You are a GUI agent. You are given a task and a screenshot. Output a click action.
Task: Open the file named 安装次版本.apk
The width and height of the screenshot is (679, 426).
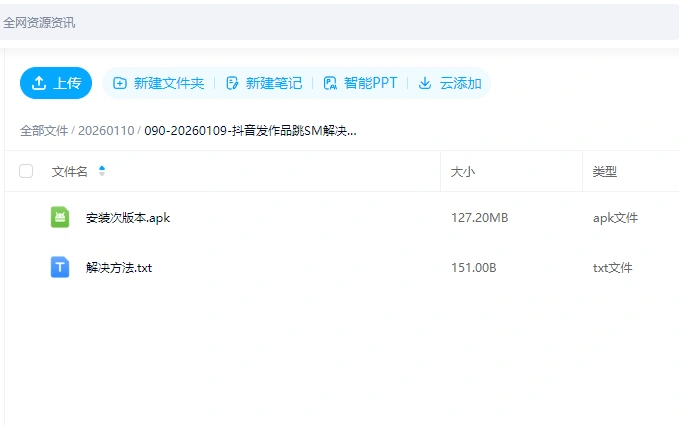(x=128, y=217)
